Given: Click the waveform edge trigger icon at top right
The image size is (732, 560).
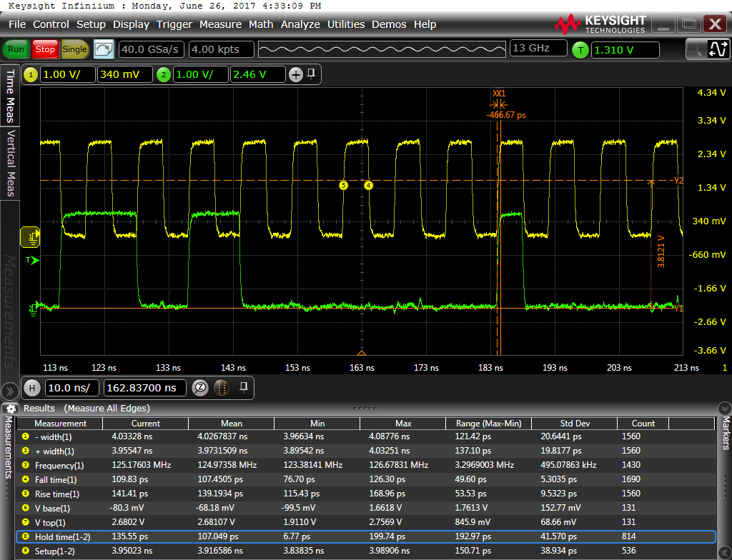Looking at the screenshot, I should 718,49.
